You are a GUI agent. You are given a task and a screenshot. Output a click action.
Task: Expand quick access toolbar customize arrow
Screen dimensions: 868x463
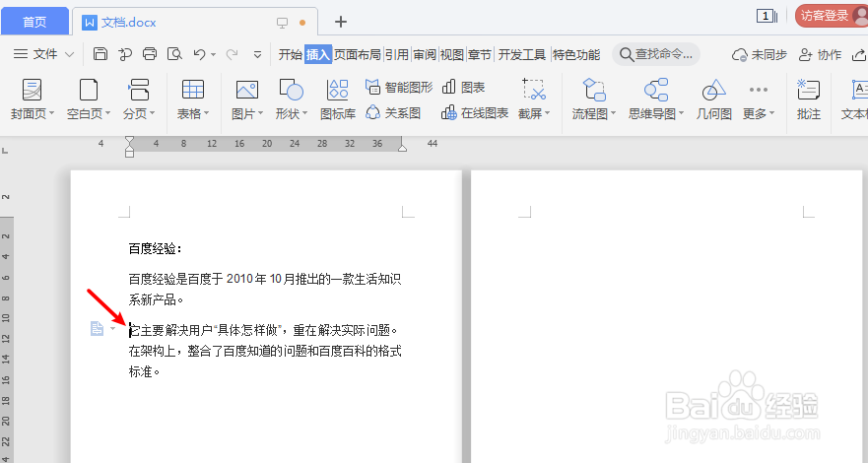257,55
